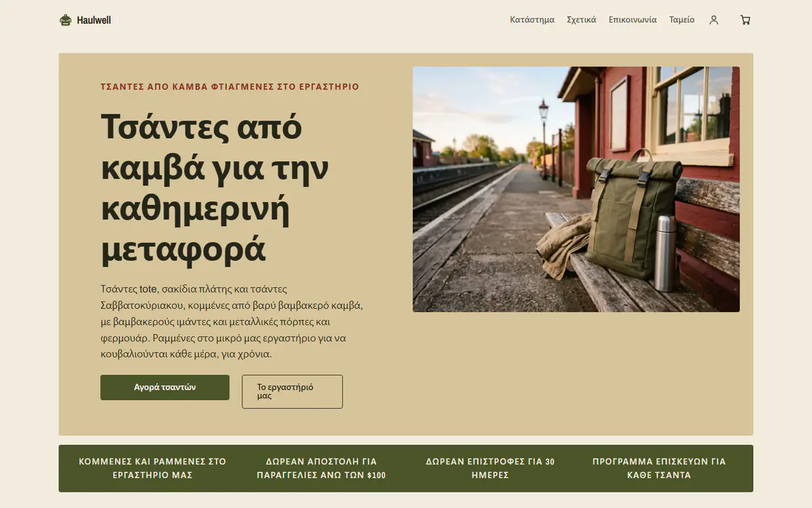Click the Το εργαστήριό μας button

click(x=292, y=391)
